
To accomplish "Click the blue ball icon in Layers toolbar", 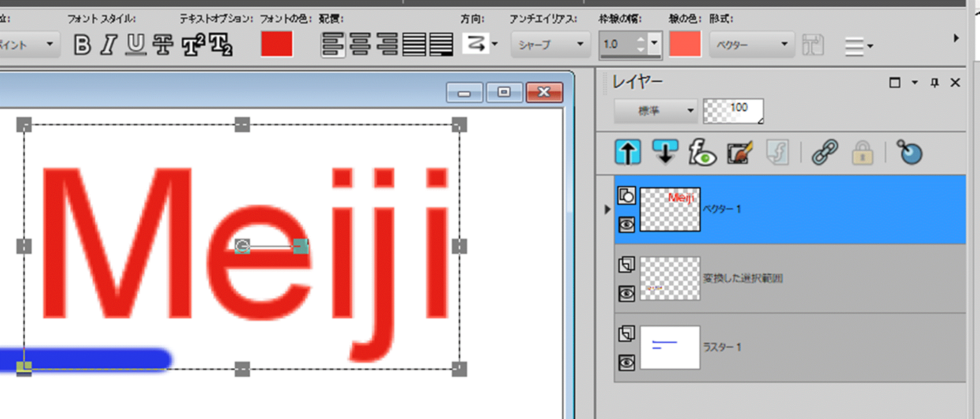I will [x=909, y=152].
